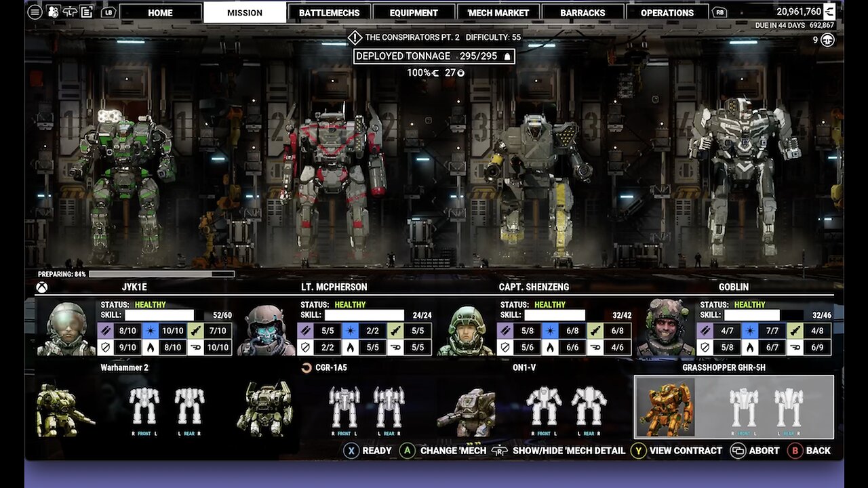Click the white 'mech in bay 4
This screenshot has height=488, width=868.
(744, 176)
